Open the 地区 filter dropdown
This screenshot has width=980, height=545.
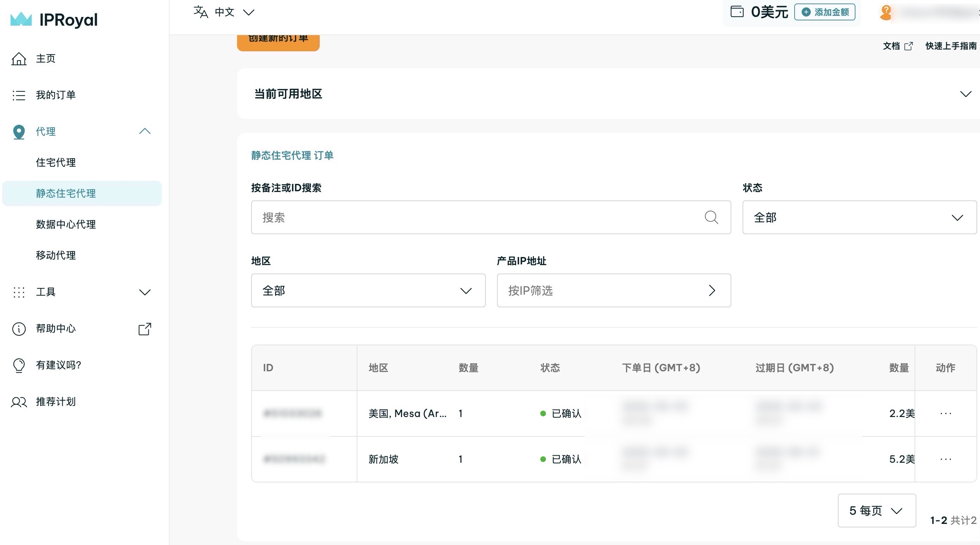click(x=368, y=290)
